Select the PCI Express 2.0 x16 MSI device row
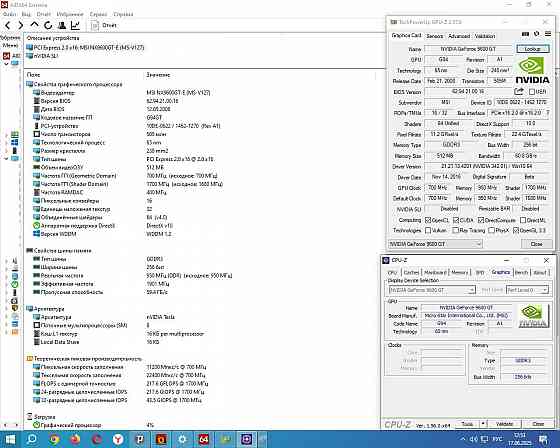560x448 pixels. (x=86, y=48)
